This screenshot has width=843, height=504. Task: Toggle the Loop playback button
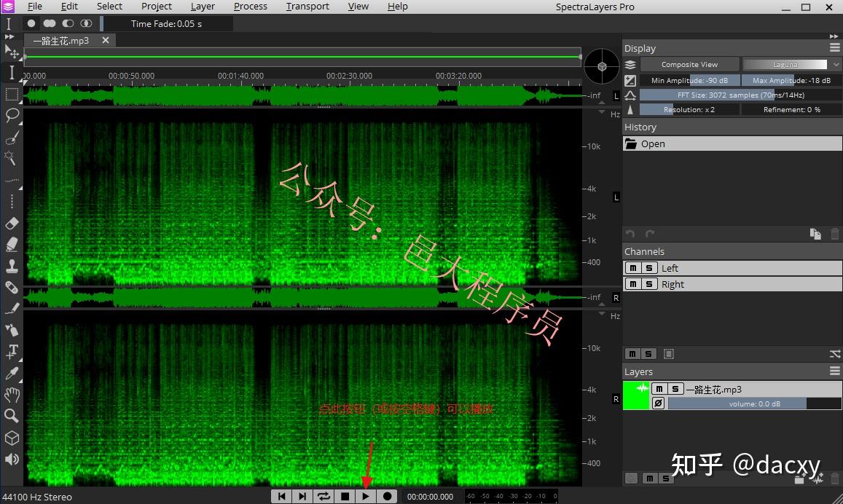pyautogui.click(x=324, y=497)
